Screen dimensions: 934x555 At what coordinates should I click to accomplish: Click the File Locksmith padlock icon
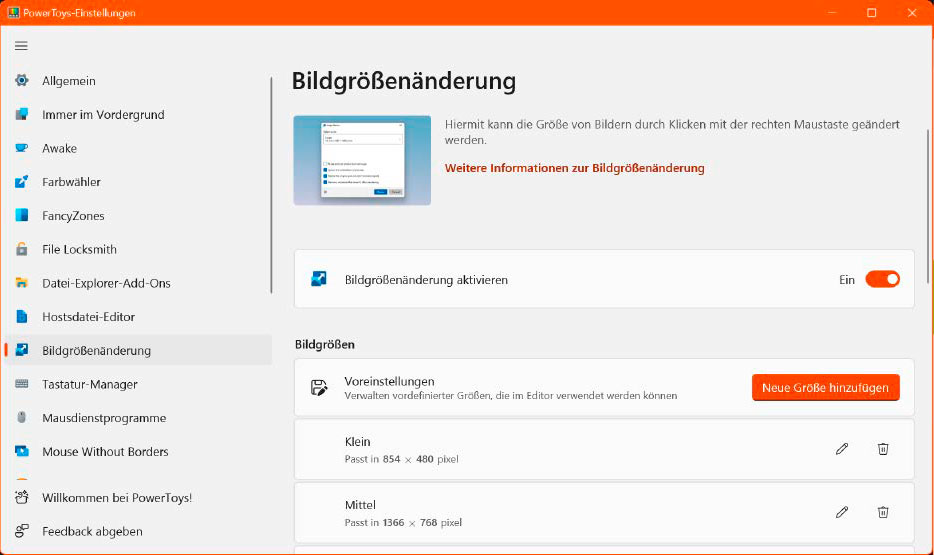[x=22, y=249]
